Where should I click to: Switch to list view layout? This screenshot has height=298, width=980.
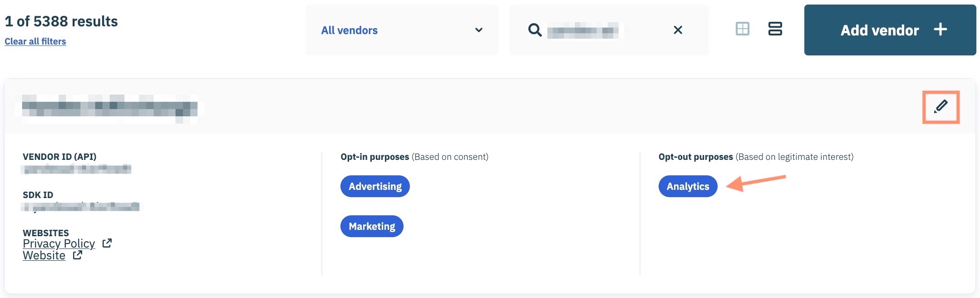coord(775,29)
